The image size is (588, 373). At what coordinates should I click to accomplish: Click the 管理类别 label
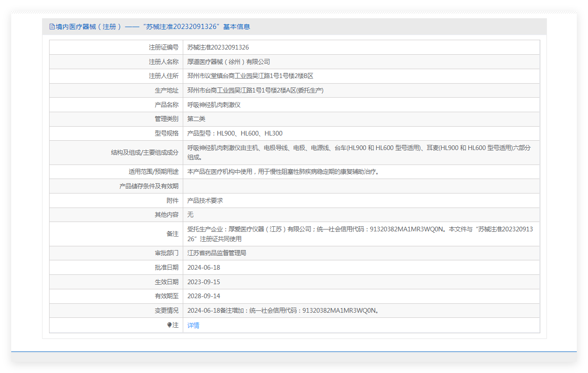coord(167,119)
